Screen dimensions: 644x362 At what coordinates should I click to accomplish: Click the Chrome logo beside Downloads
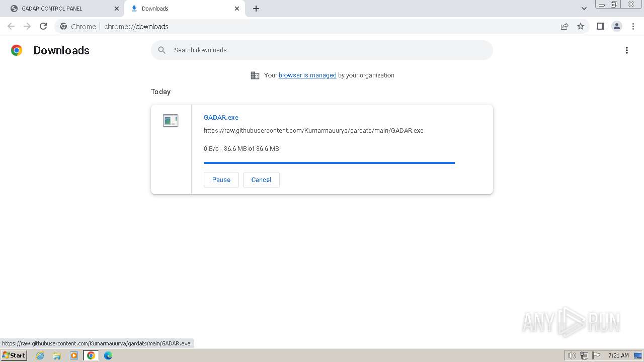coord(17,50)
